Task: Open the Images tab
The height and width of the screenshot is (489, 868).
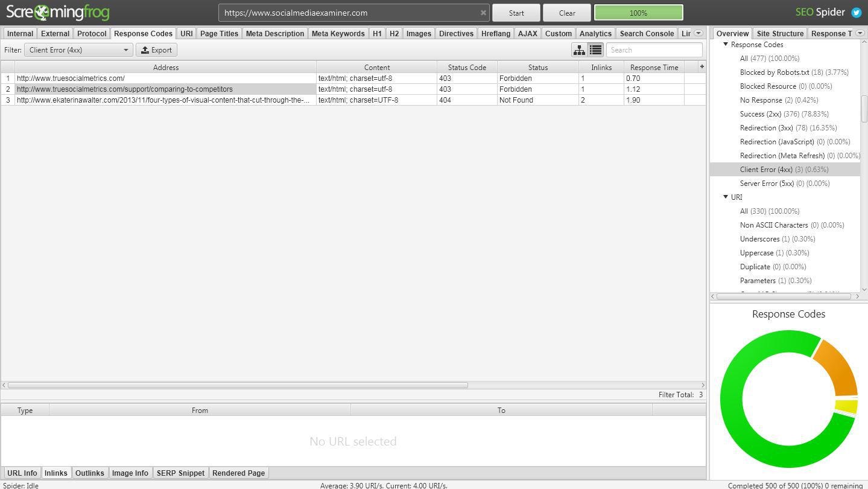Action: click(419, 34)
